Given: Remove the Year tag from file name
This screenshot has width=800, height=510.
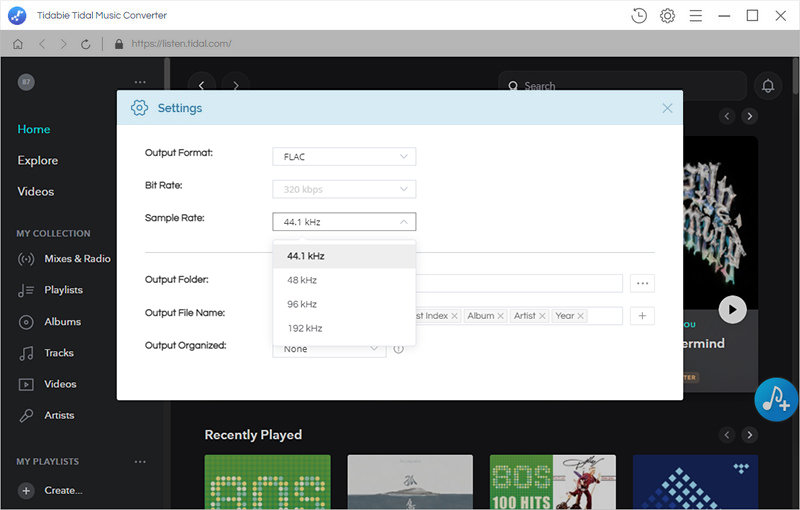Looking at the screenshot, I should pyautogui.click(x=580, y=316).
